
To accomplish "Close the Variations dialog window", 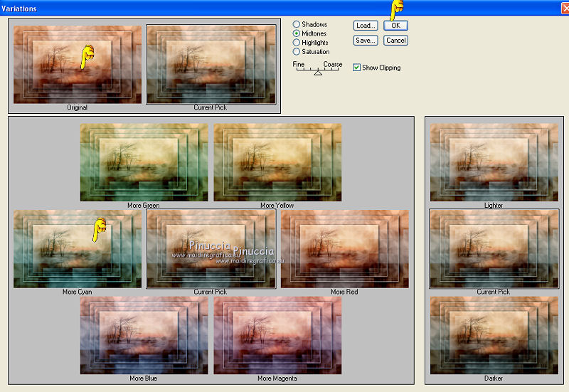I will point(565,8).
